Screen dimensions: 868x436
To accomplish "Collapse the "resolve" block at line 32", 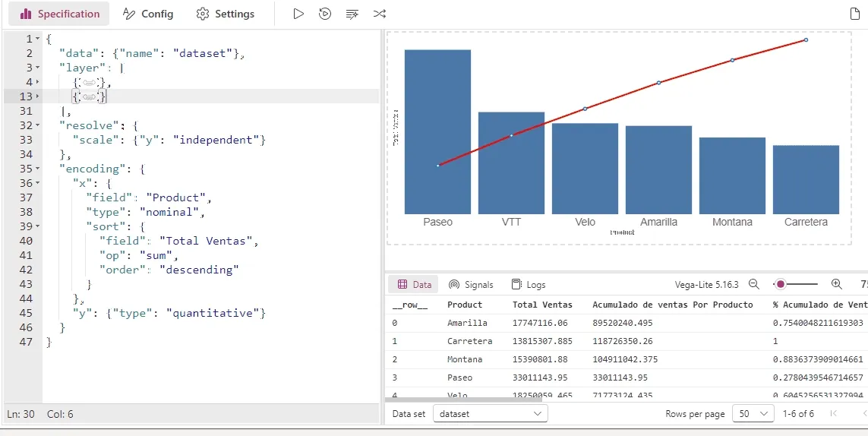I will click(37, 125).
